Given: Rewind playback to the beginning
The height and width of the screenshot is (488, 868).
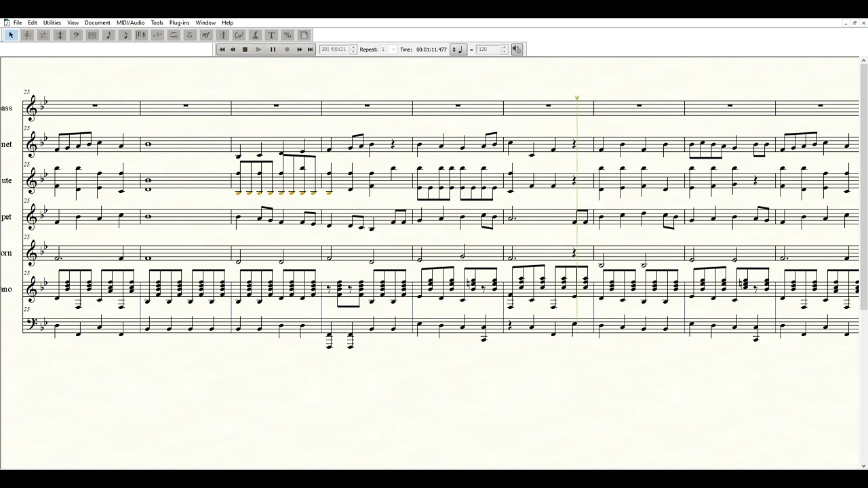Looking at the screenshot, I should coord(222,49).
